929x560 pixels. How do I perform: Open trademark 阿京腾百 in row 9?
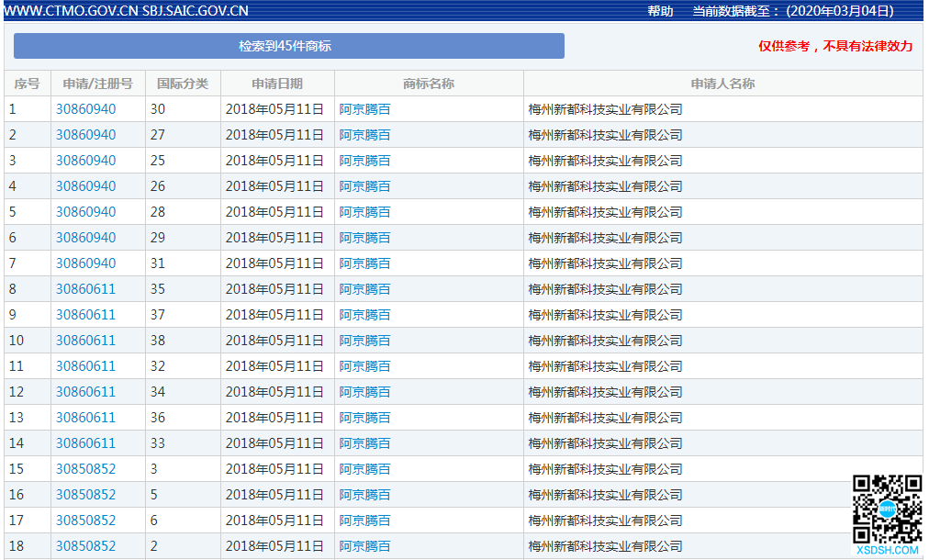(x=365, y=315)
